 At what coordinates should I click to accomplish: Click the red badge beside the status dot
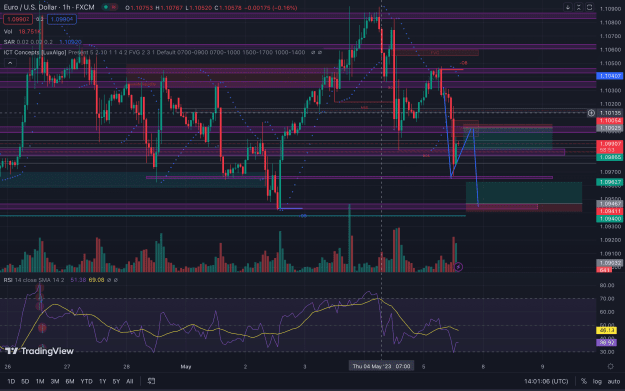click(114, 7)
